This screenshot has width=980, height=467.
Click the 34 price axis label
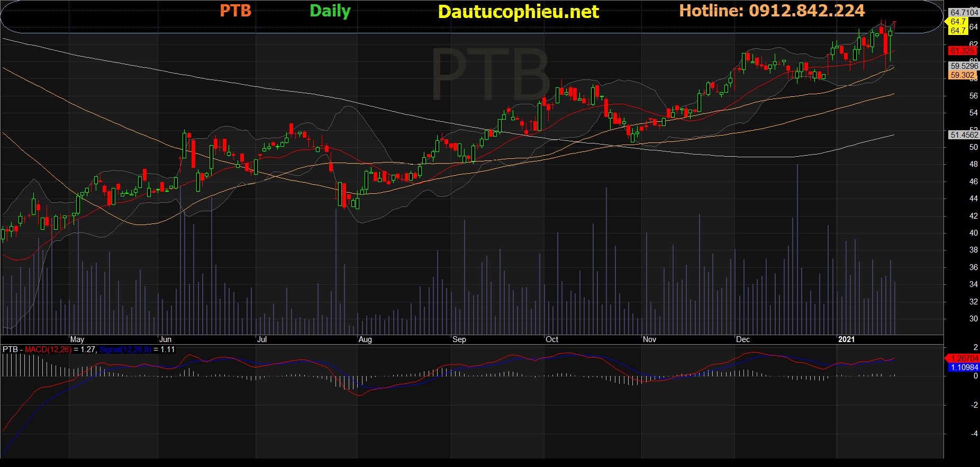[x=974, y=284]
